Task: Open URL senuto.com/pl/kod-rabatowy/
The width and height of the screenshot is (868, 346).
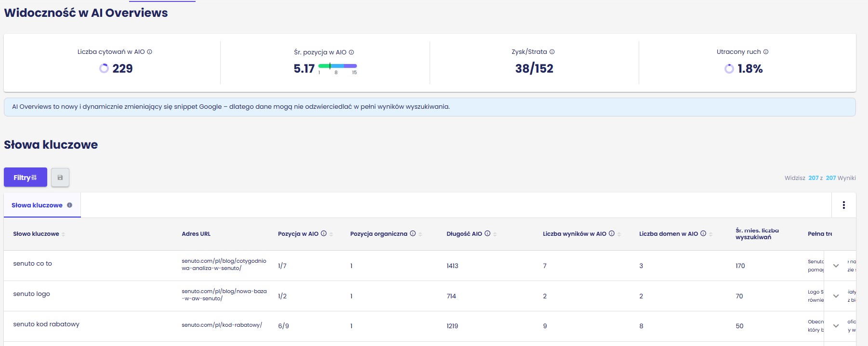Action: [222, 325]
